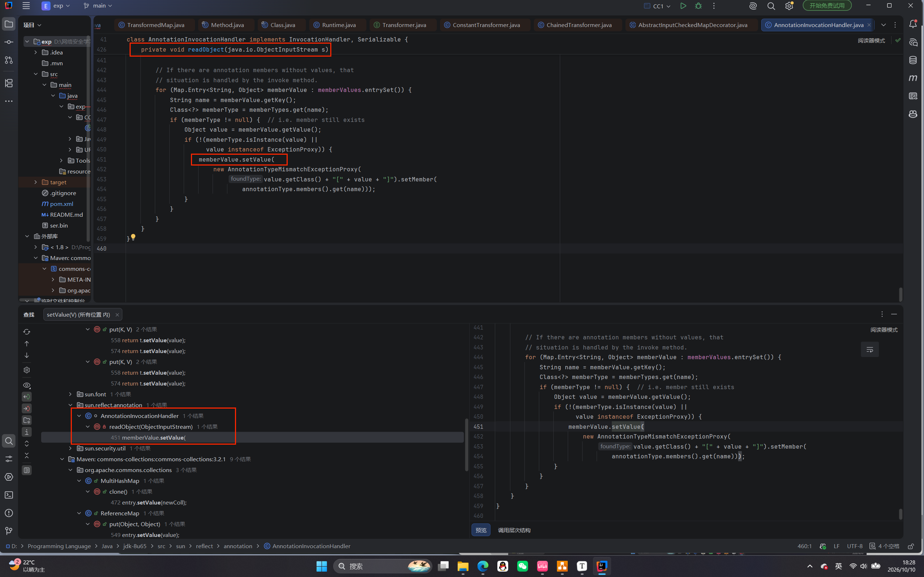This screenshot has width=924, height=577.
Task: Open the Maven tool window on the right sidebar
Action: tap(913, 78)
